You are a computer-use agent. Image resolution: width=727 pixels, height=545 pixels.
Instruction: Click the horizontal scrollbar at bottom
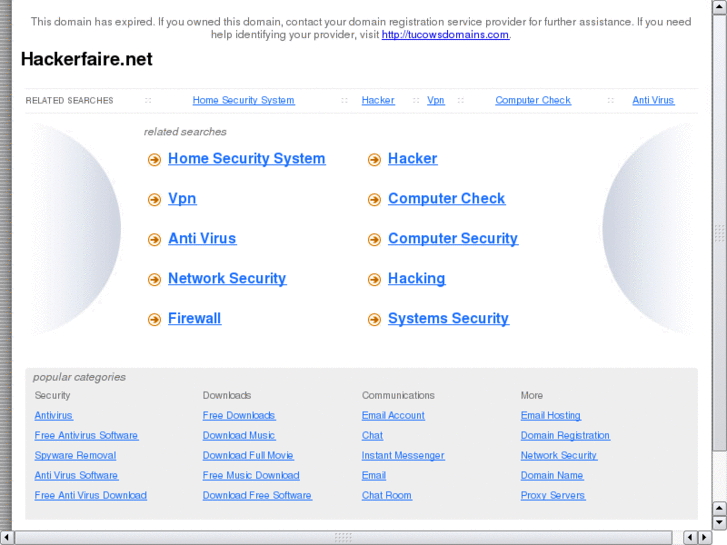[343, 537]
